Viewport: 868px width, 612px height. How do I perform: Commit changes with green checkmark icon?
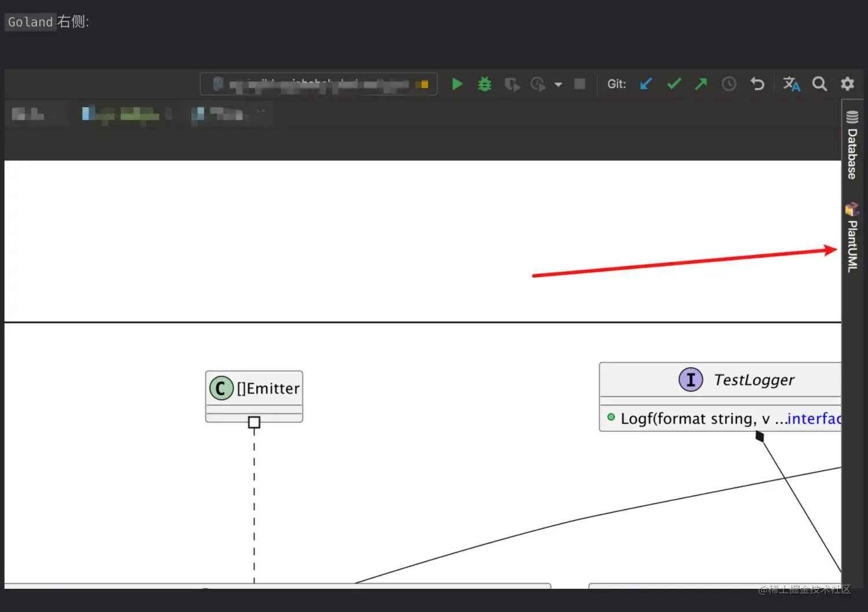[x=674, y=84]
